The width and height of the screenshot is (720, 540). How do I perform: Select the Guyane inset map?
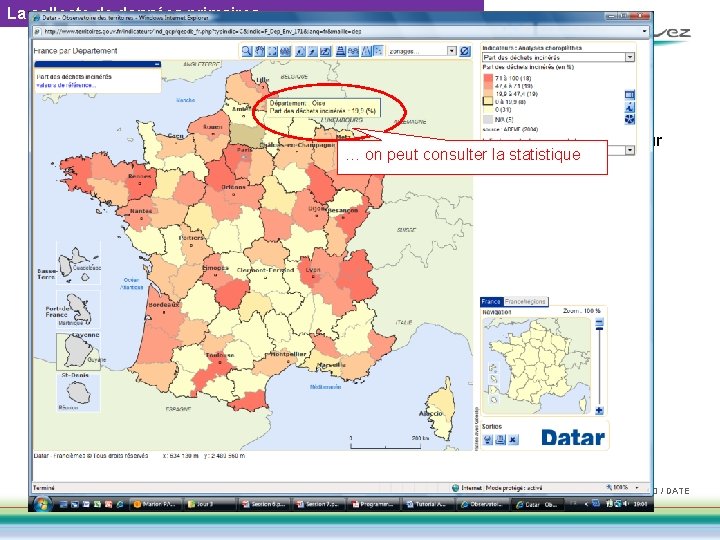pyautogui.click(x=79, y=352)
